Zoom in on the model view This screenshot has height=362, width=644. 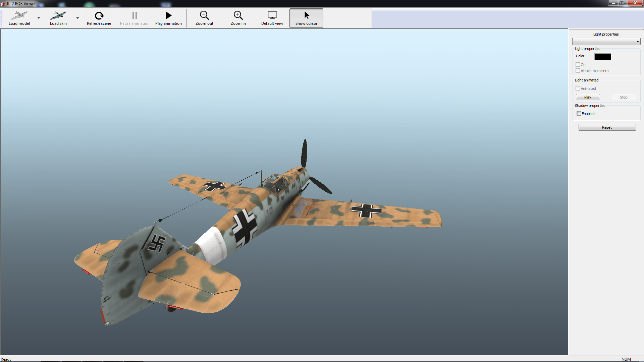pos(238,18)
